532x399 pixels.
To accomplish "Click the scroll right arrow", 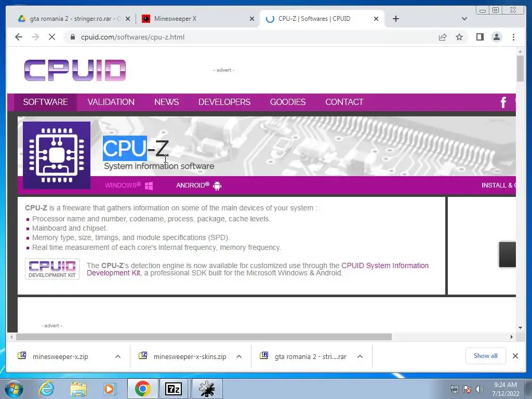I will (511, 337).
